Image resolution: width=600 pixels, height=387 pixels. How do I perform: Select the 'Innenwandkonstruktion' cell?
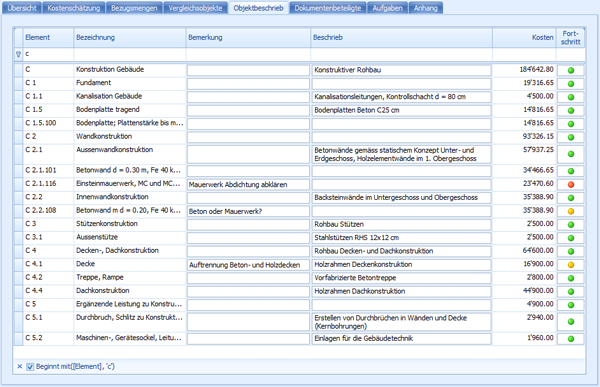[130, 197]
